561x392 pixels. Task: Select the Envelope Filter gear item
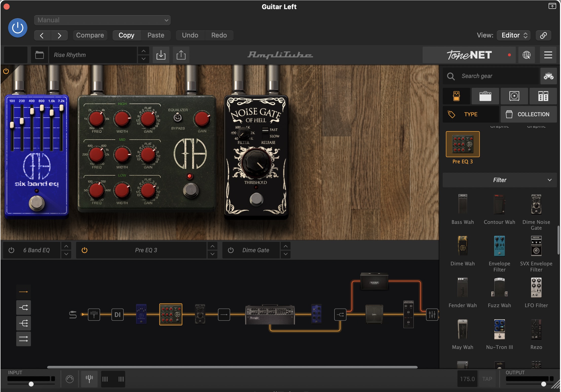(499, 253)
